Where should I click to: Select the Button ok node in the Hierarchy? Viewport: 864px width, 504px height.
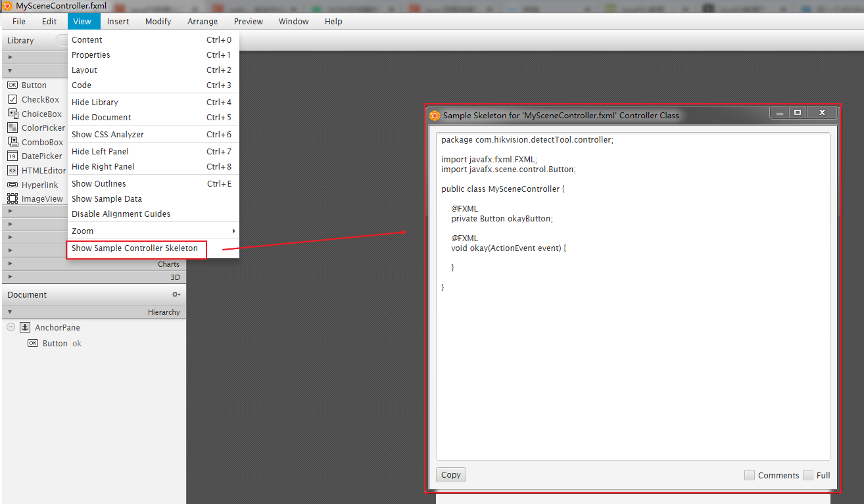coord(56,343)
